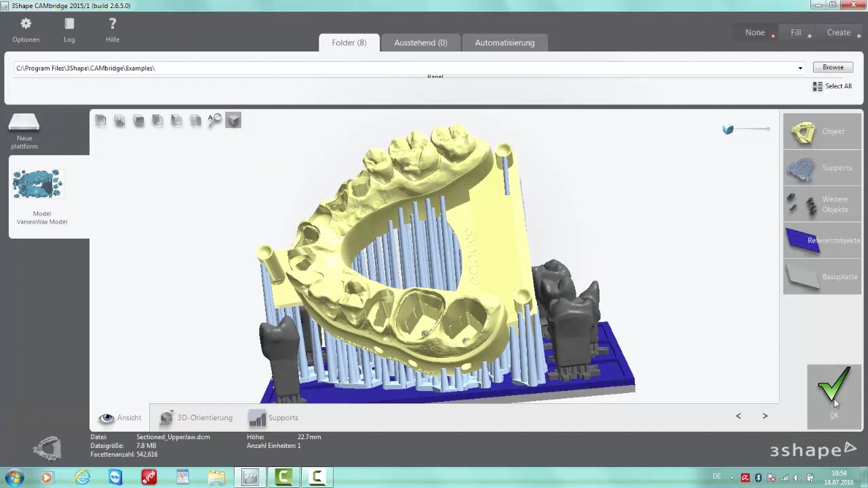Click the Neue plattform icon
This screenshot has width=868, height=488.
(24, 124)
